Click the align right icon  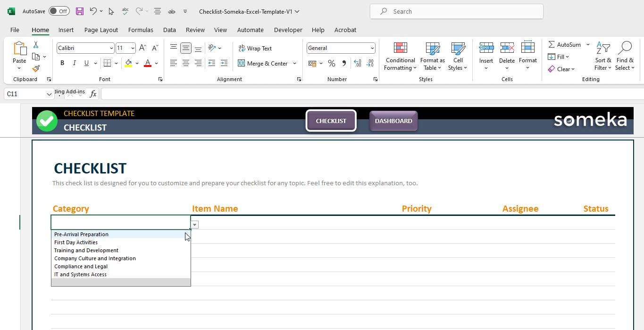198,63
